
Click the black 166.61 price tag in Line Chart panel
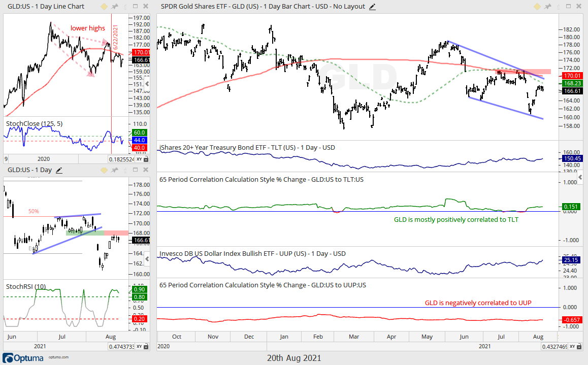(141, 60)
